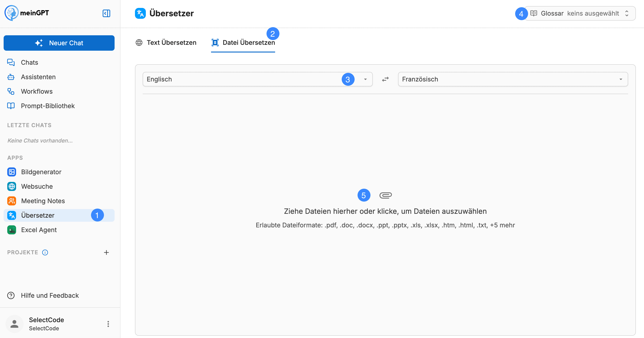The image size is (644, 338).
Task: Collapse the sidebar using the panel toggle
Action: click(106, 14)
